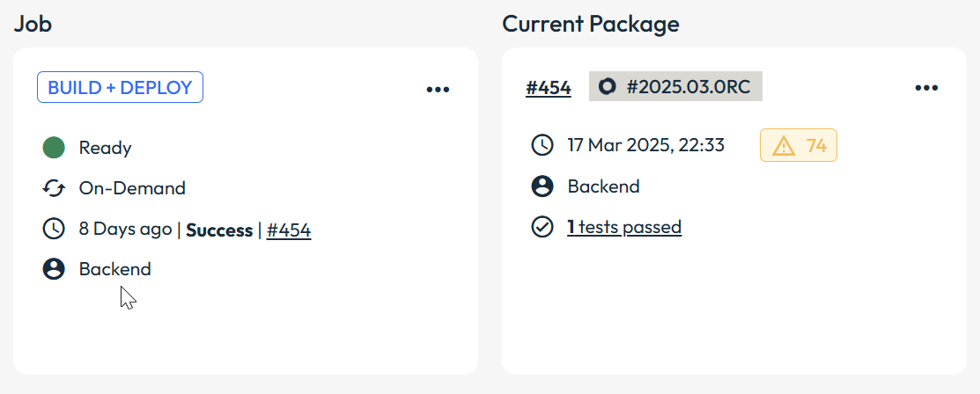Click the BUILD + DEPLOY button
The image size is (980, 394).
point(120,88)
